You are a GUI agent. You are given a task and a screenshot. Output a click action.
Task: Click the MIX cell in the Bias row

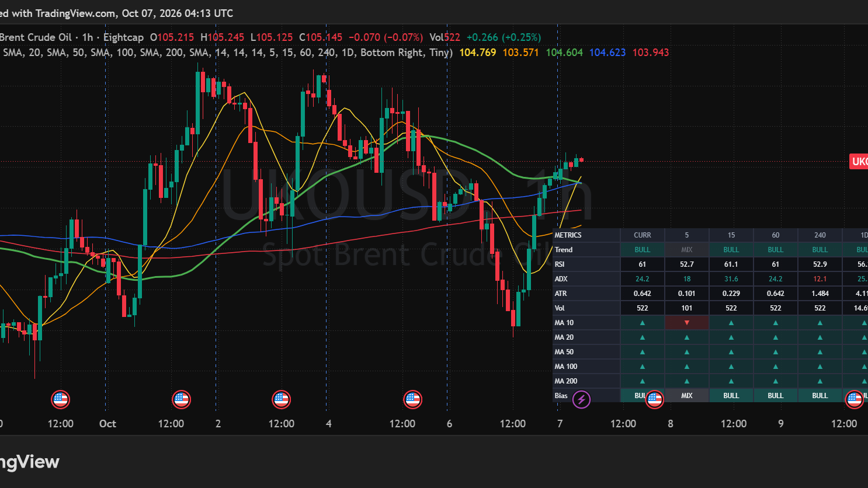[x=687, y=396]
